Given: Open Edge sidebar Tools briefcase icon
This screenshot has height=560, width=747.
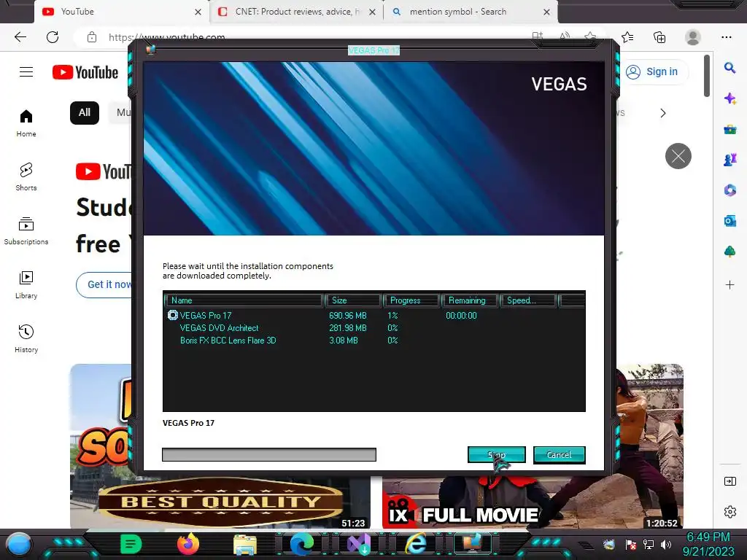Looking at the screenshot, I should click(729, 129).
